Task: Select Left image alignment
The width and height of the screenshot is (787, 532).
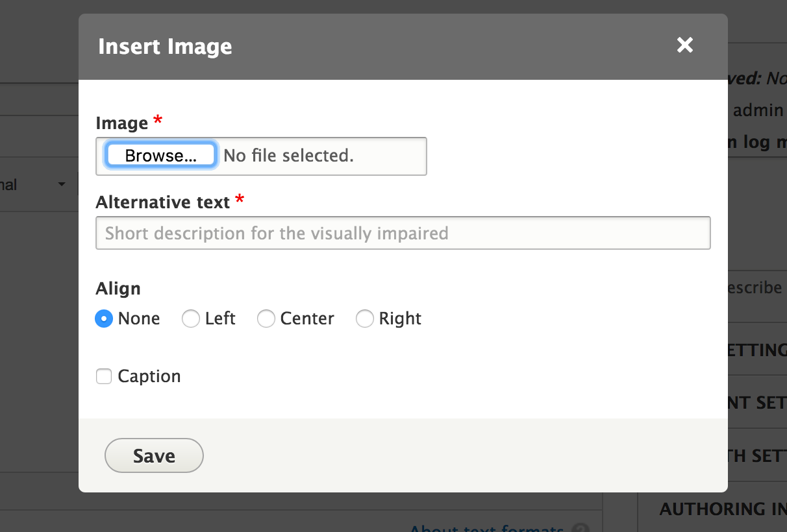Action: [x=191, y=319]
